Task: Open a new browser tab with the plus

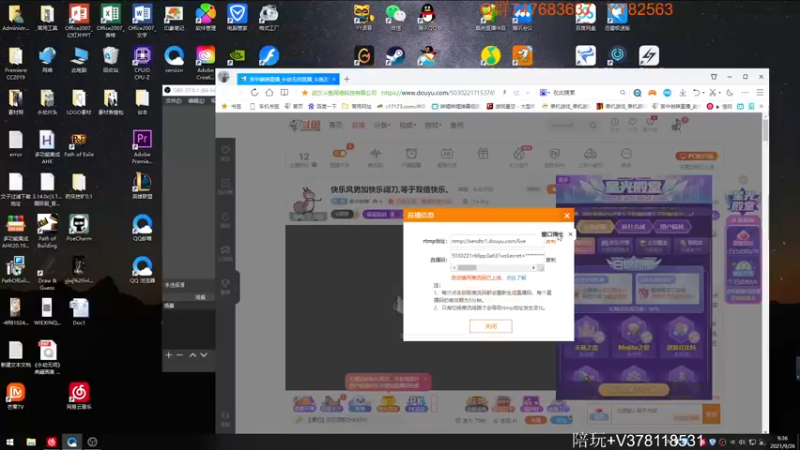Action: 347,79
